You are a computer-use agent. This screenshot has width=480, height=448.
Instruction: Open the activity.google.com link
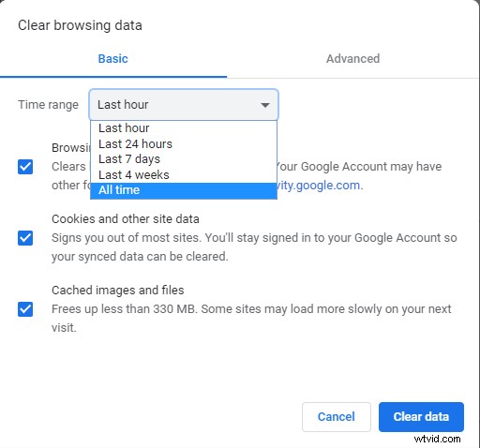point(319,186)
